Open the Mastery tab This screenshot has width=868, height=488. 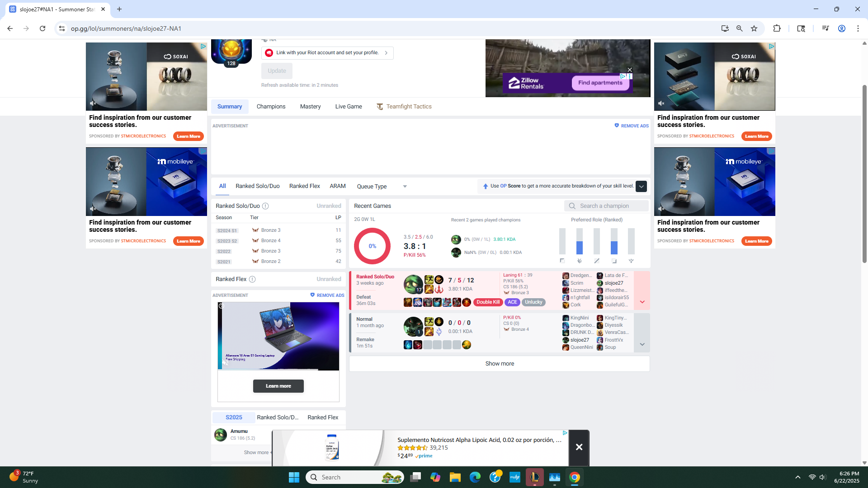coord(310,107)
